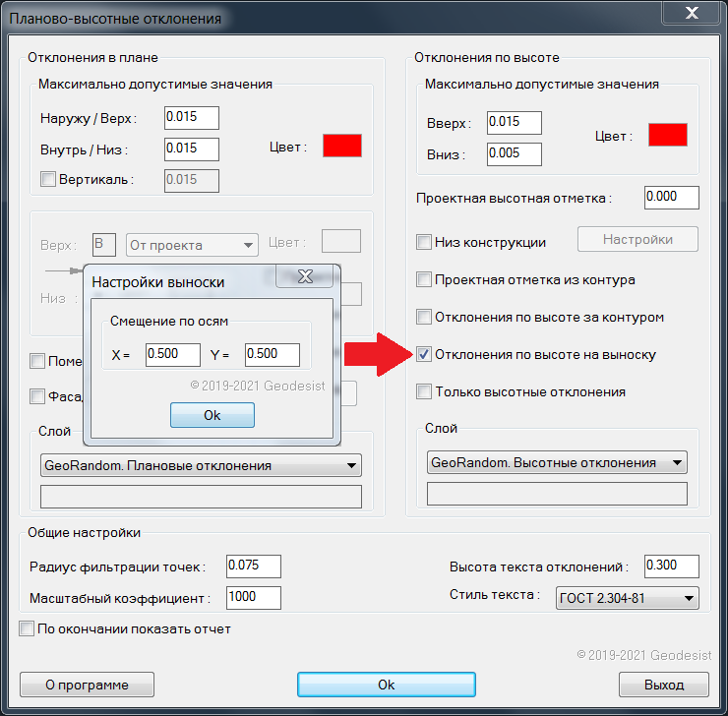Enable Только высотные отклонения option
Image resolution: width=728 pixels, height=716 pixels.
pyautogui.click(x=424, y=391)
